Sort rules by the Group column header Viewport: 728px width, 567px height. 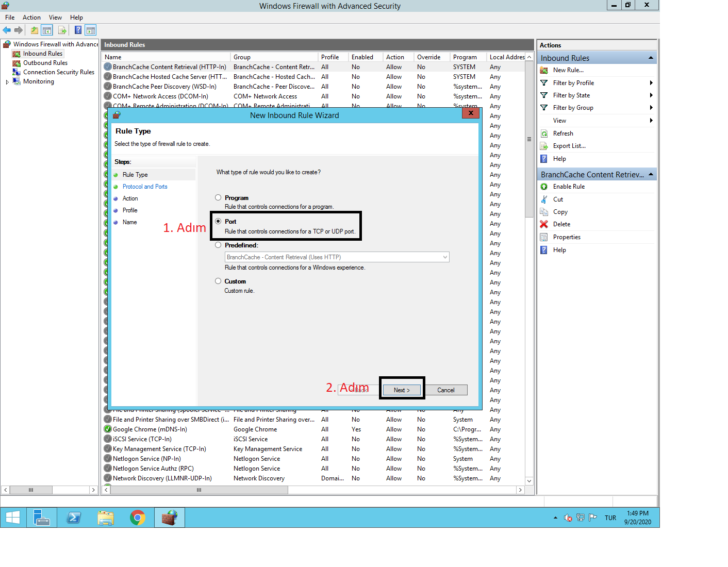[x=274, y=57]
